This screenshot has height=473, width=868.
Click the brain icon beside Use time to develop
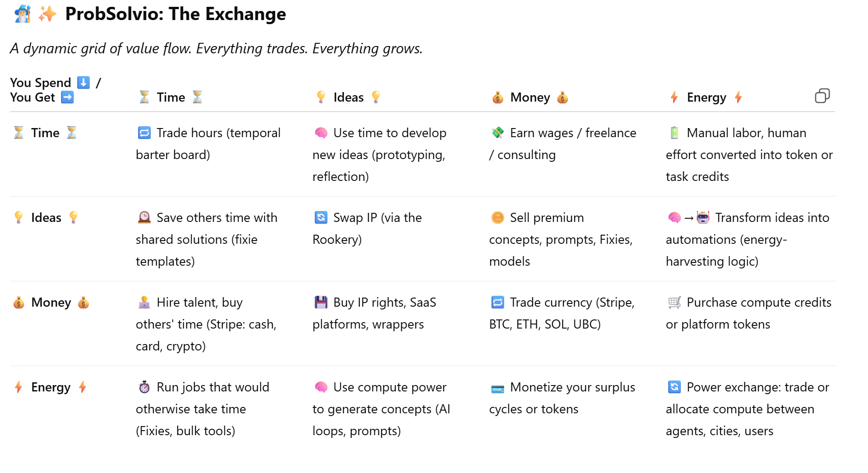point(321,133)
